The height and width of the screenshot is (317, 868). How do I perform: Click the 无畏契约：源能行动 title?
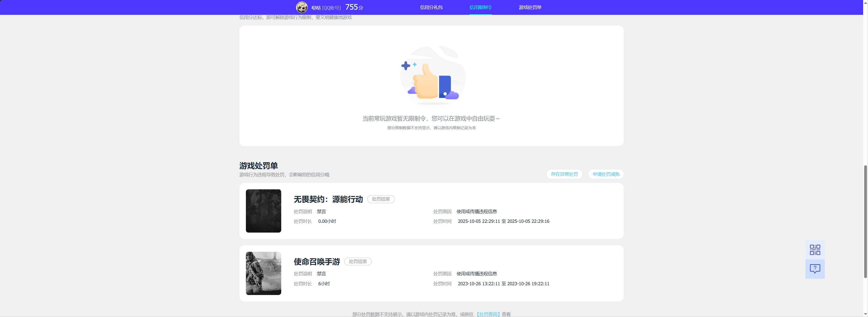tap(328, 199)
